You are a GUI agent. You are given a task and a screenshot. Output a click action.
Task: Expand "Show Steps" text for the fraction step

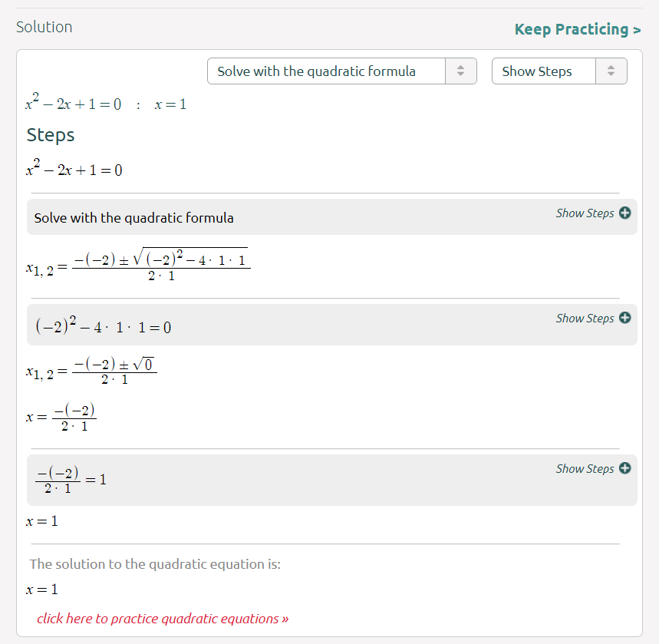pyautogui.click(x=585, y=468)
